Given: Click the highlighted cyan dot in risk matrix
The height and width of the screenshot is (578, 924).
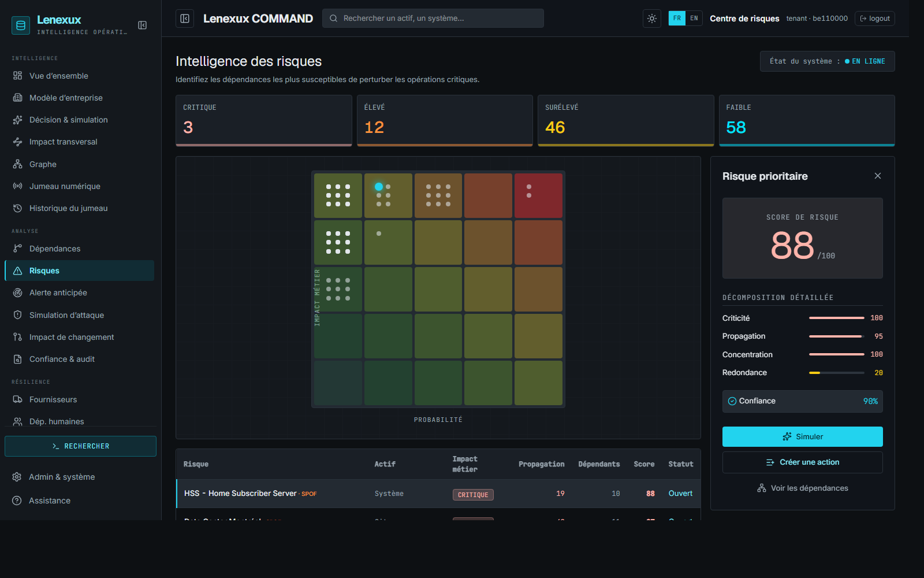Looking at the screenshot, I should coord(379,187).
